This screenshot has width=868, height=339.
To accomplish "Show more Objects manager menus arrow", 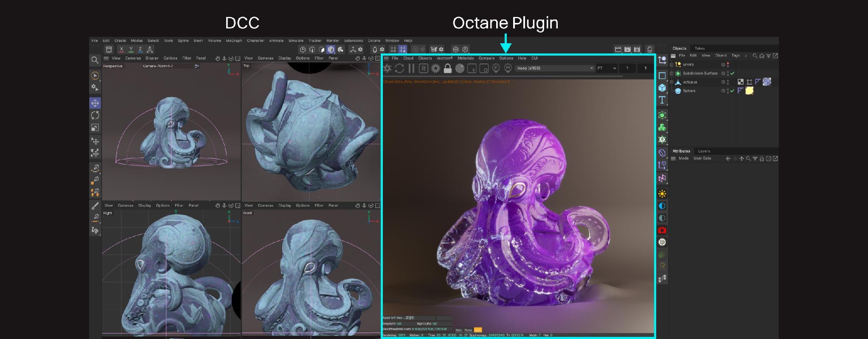I will pos(746,56).
